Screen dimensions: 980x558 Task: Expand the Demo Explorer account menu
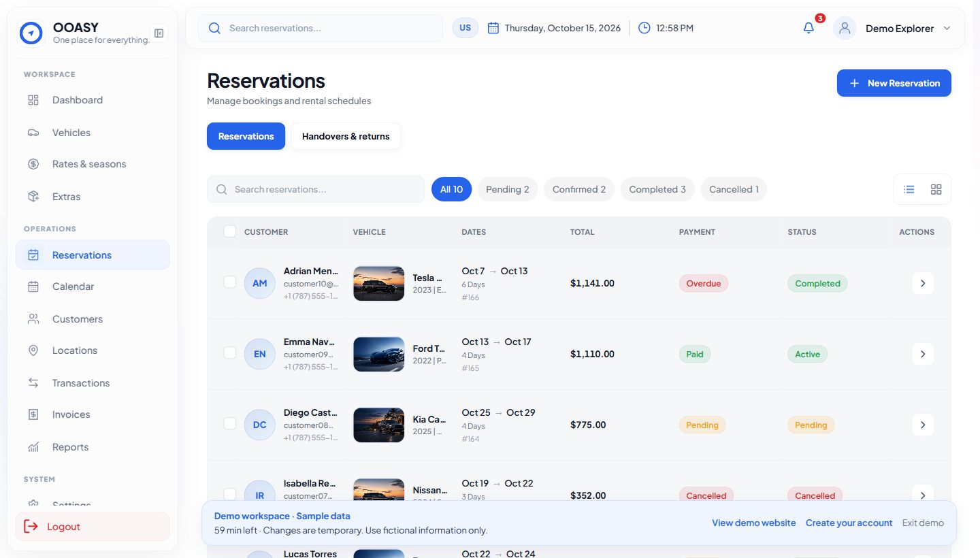coord(947,29)
